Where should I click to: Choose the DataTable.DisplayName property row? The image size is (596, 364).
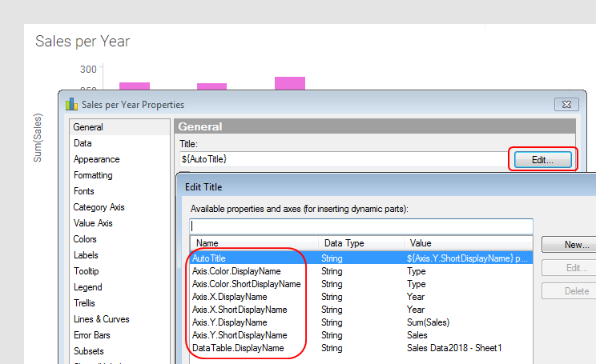238,348
